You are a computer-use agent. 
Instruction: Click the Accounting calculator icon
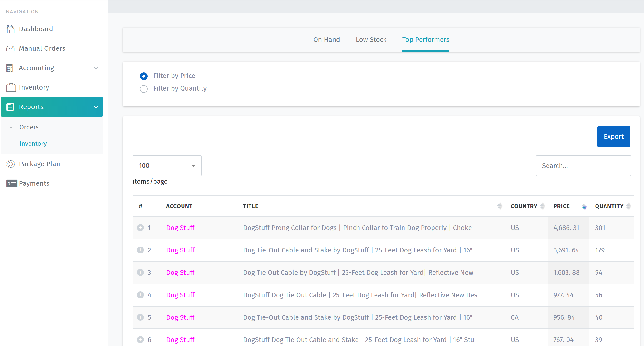(10, 68)
